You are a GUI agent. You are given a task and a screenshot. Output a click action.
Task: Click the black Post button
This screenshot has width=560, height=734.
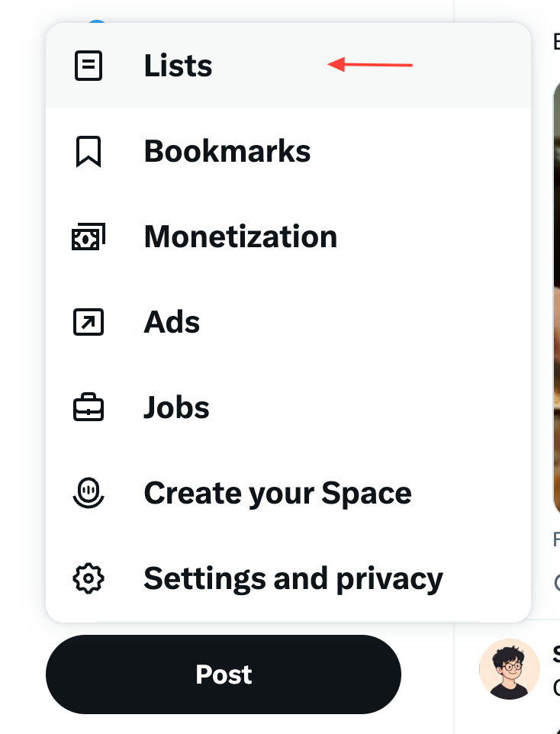click(224, 674)
